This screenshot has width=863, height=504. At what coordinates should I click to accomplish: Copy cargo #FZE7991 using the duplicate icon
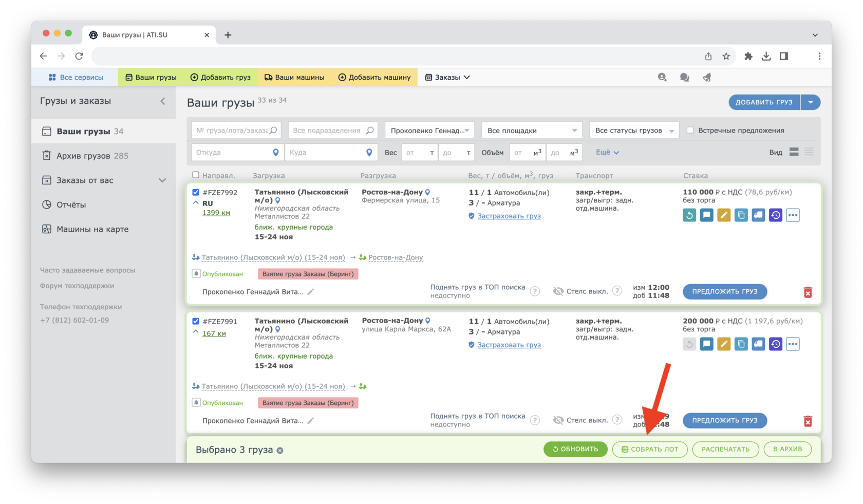coord(741,344)
